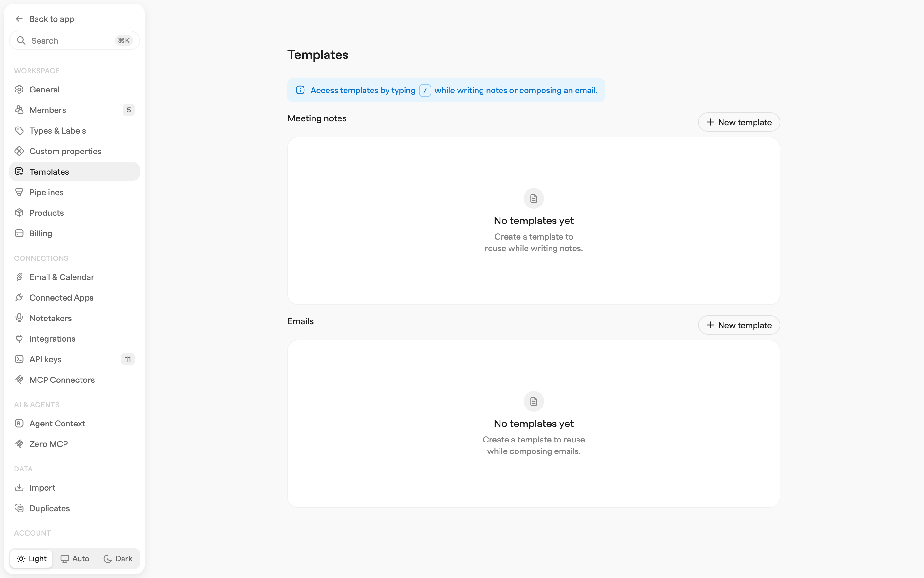
Task: Click 'No templates yet' in Meeting notes
Action: (x=534, y=221)
